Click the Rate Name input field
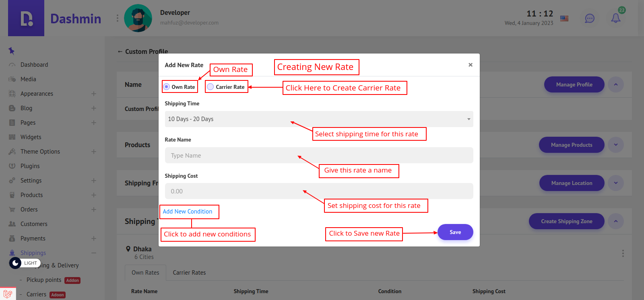 coord(318,155)
